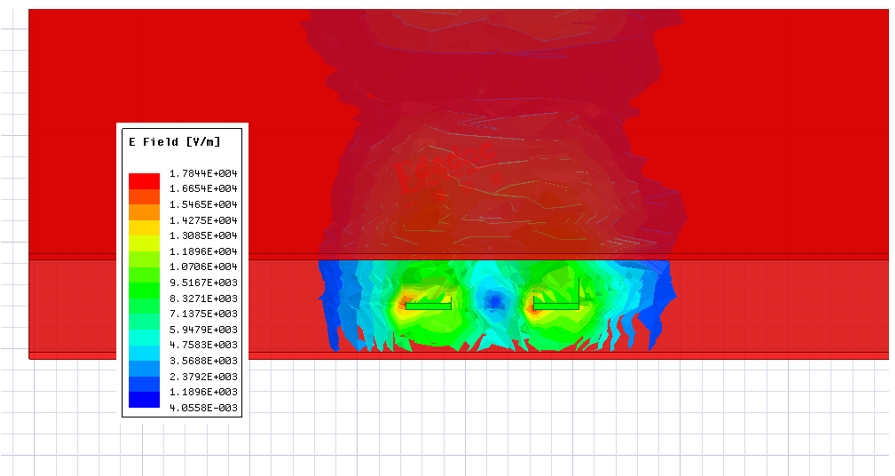Viewport: 895px width, 476px height.
Task: Click the blue field null between electrodes
Action: (x=492, y=301)
